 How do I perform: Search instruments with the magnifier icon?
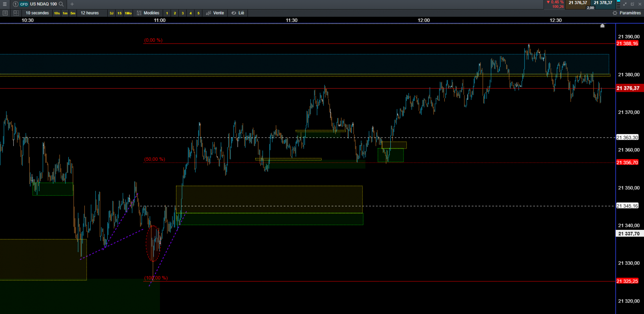pyautogui.click(x=61, y=4)
